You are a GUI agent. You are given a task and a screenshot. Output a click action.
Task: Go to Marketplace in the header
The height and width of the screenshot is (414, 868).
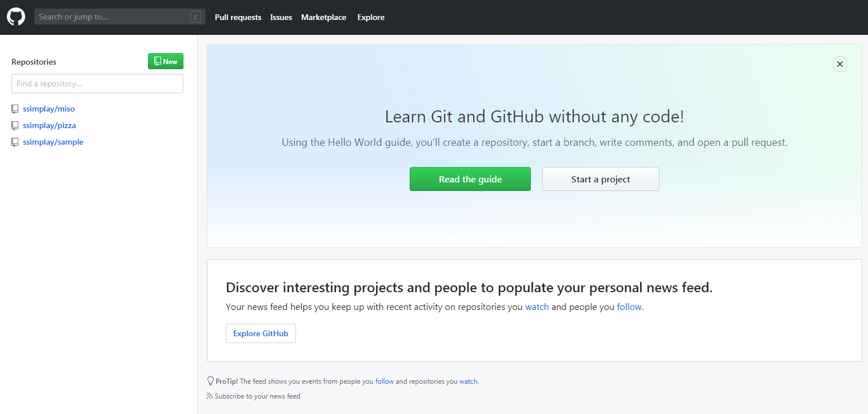pos(323,17)
